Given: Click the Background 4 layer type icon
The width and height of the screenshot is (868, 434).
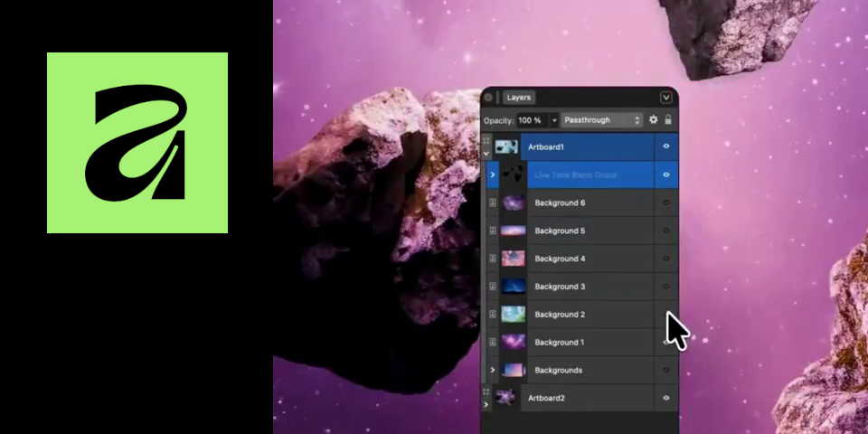Looking at the screenshot, I should (493, 259).
